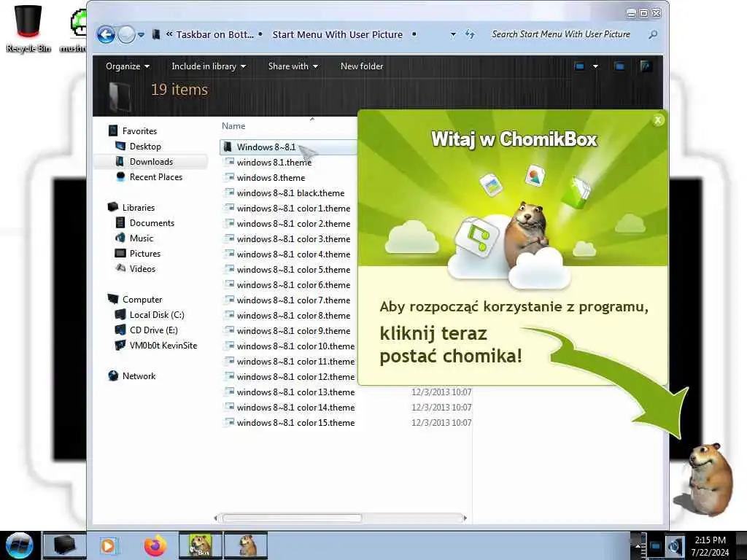Screen dimensions: 747x560
Task: Open CD Drive (E:)
Action: pyautogui.click(x=153, y=330)
